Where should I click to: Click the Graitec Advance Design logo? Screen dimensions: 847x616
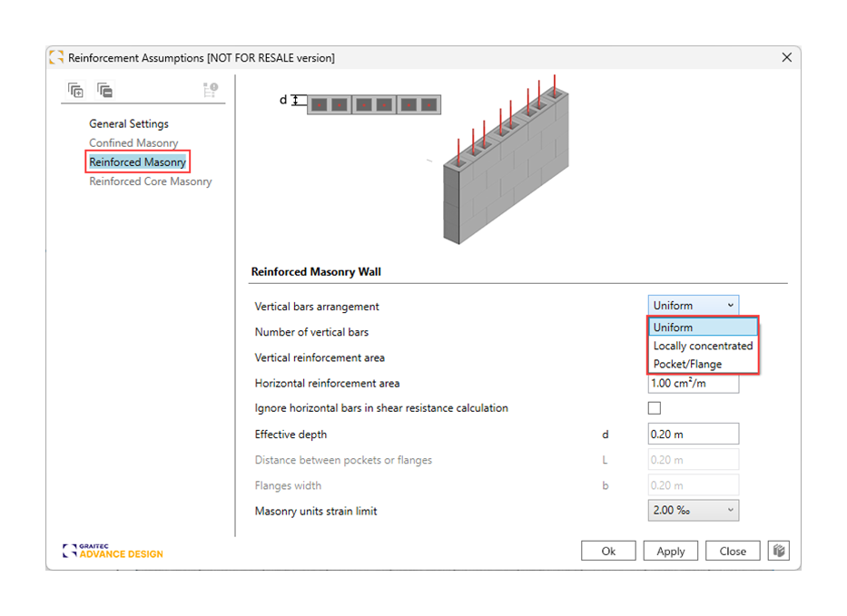click(x=113, y=551)
